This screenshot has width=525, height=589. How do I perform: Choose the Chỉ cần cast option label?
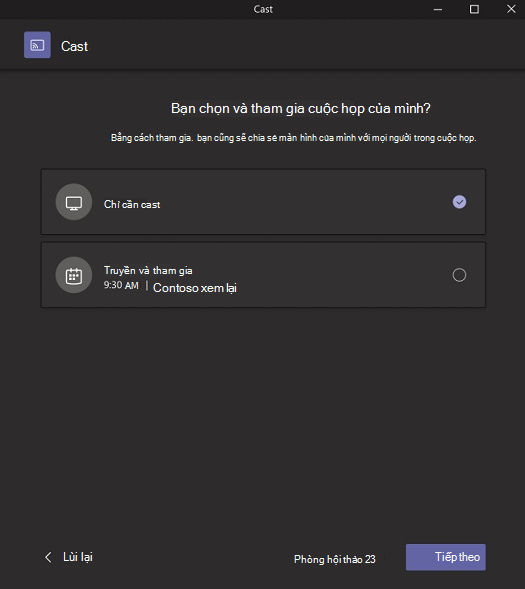[132, 204]
